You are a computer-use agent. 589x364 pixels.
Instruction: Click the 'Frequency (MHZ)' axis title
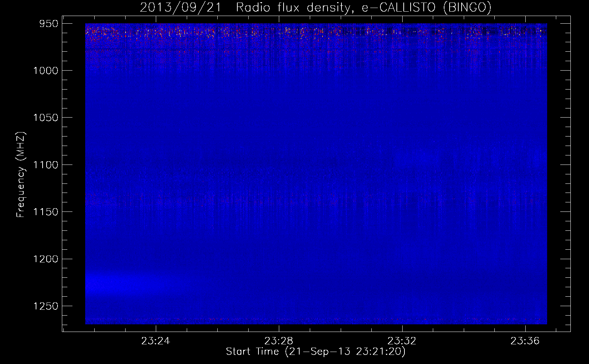click(21, 175)
